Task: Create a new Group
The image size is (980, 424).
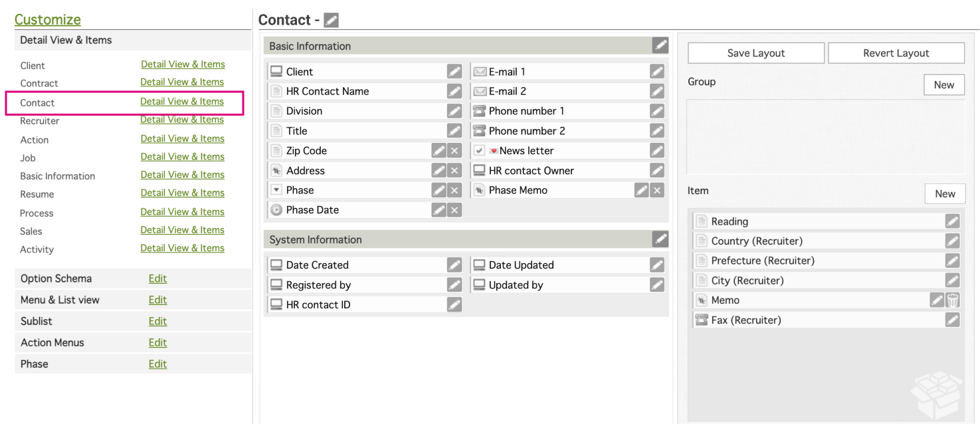Action: (943, 85)
